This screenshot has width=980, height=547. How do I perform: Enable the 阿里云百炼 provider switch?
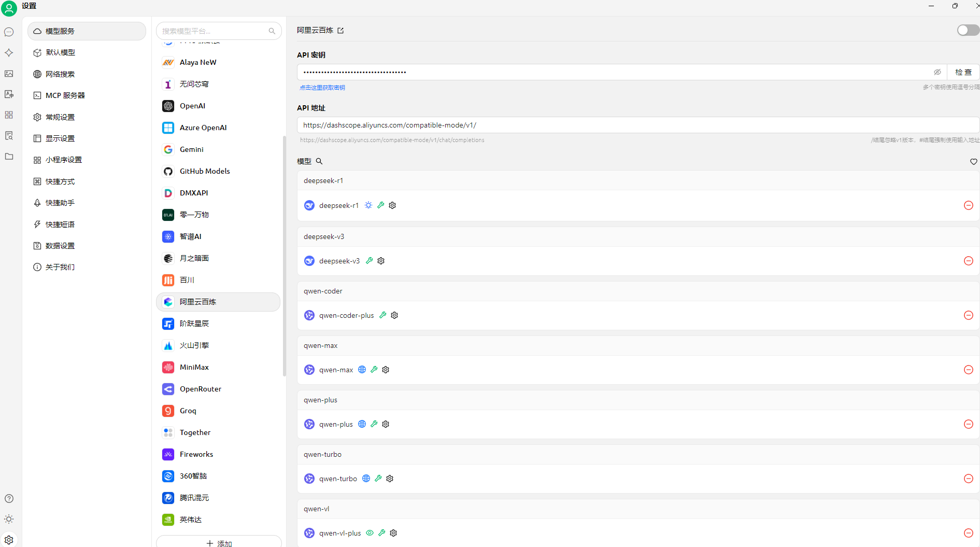(968, 30)
